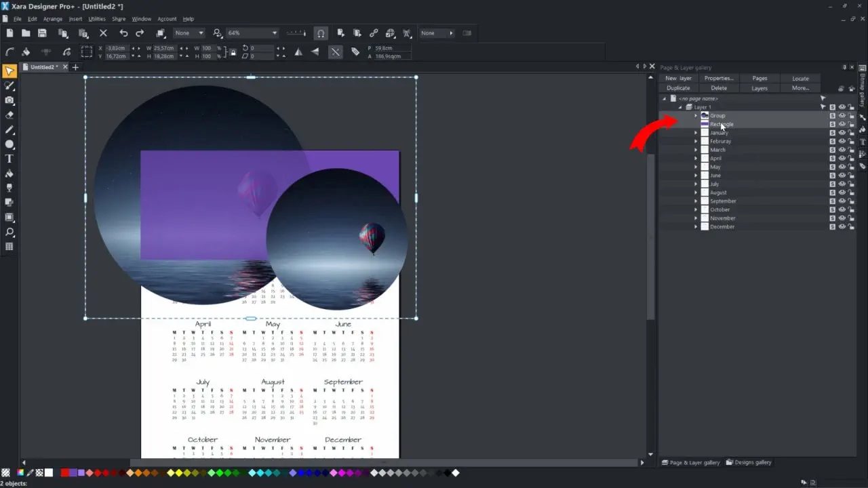868x488 pixels.
Task: Toggle the magnetic snap icon
Action: tap(321, 33)
